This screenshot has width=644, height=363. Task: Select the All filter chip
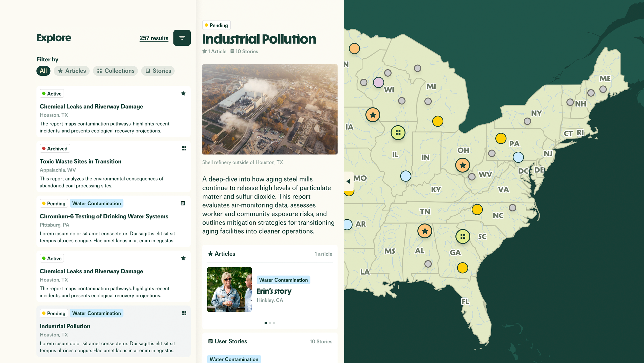click(x=43, y=71)
